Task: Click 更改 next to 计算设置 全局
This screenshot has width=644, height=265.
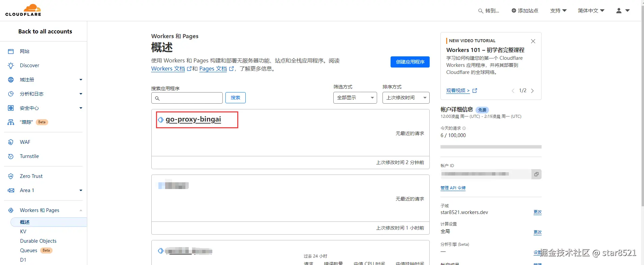Action: 538,232
